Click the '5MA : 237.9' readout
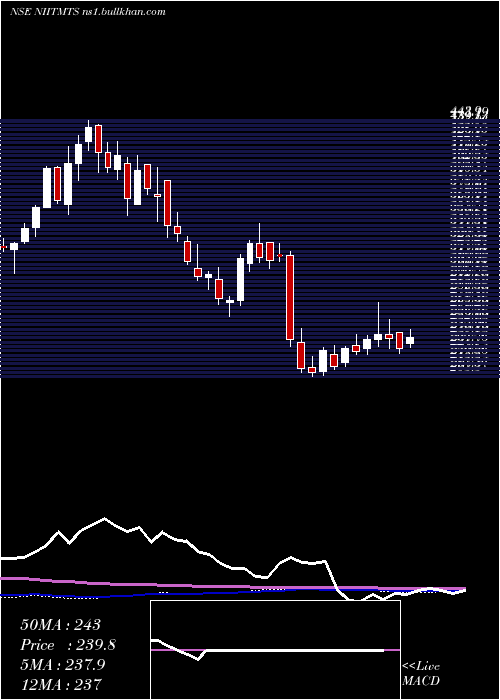The height and width of the screenshot is (700, 500). click(63, 664)
